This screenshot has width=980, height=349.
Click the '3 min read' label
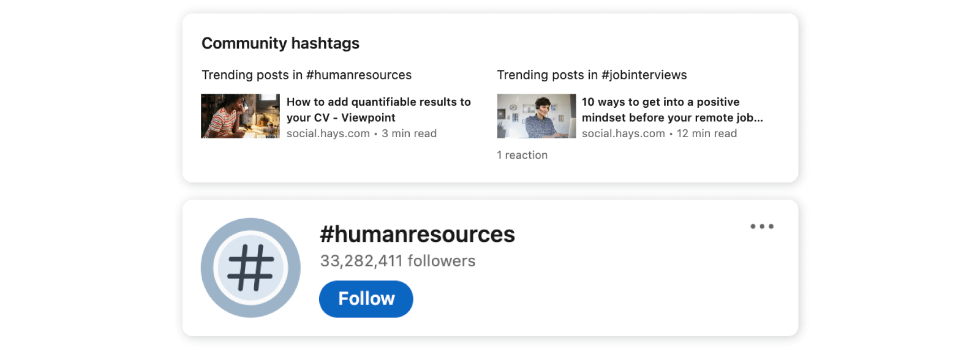tap(409, 133)
